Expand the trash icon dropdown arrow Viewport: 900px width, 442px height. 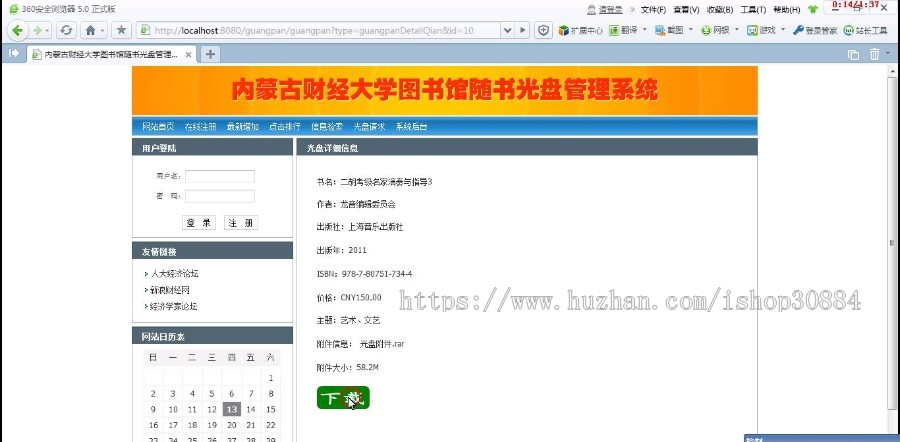[x=887, y=53]
